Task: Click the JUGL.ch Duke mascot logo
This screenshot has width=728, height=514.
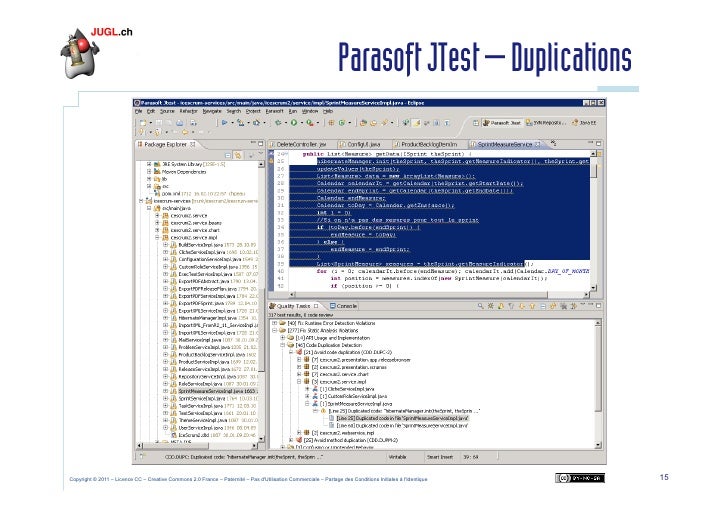Action: tap(80, 53)
